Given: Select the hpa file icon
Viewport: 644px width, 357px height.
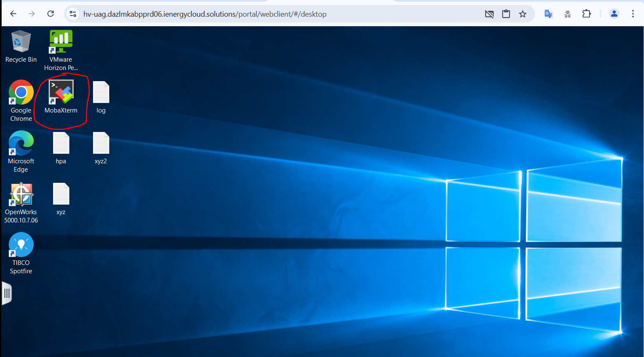Looking at the screenshot, I should tap(61, 148).
